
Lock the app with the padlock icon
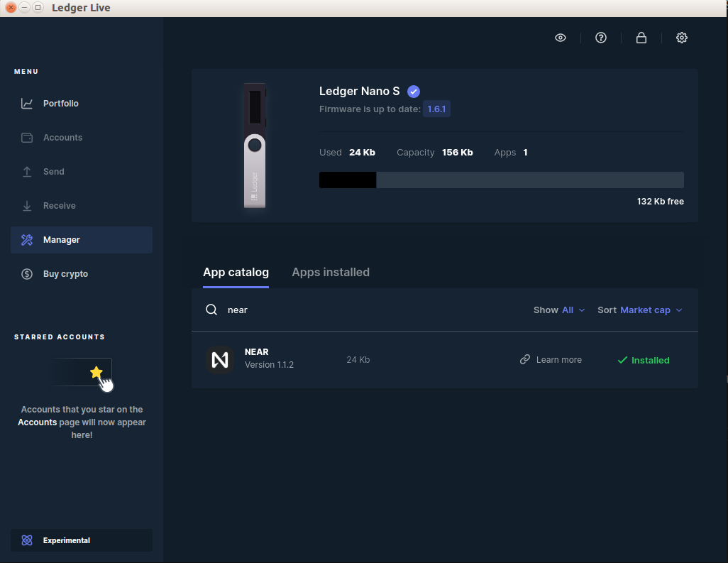click(x=641, y=38)
